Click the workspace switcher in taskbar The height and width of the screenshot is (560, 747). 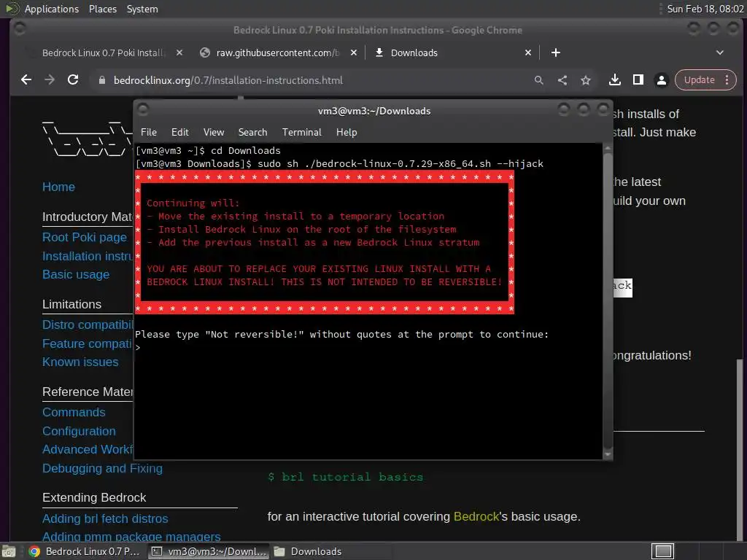tap(662, 551)
